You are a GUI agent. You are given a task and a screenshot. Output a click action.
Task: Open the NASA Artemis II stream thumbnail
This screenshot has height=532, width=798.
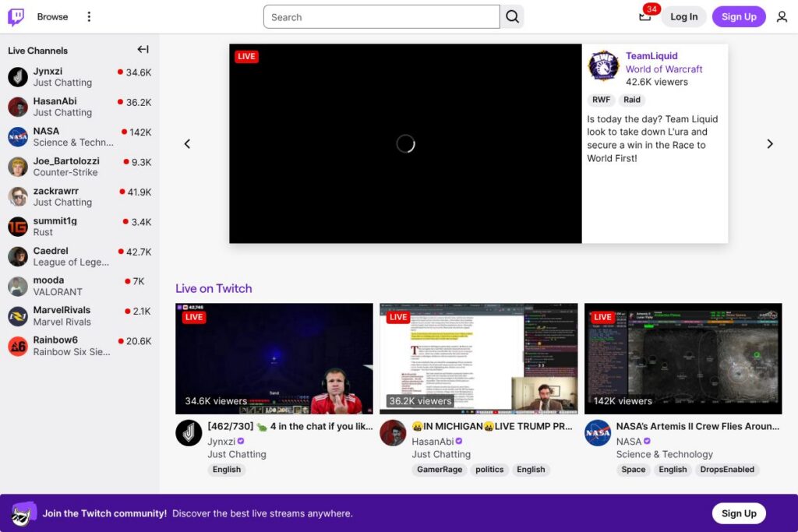pos(683,358)
